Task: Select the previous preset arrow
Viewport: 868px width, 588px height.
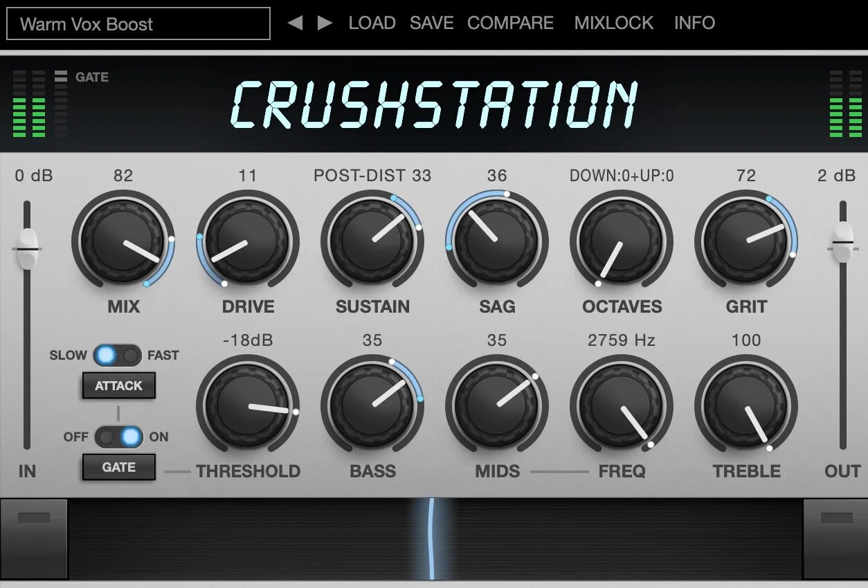Action: coord(296,23)
